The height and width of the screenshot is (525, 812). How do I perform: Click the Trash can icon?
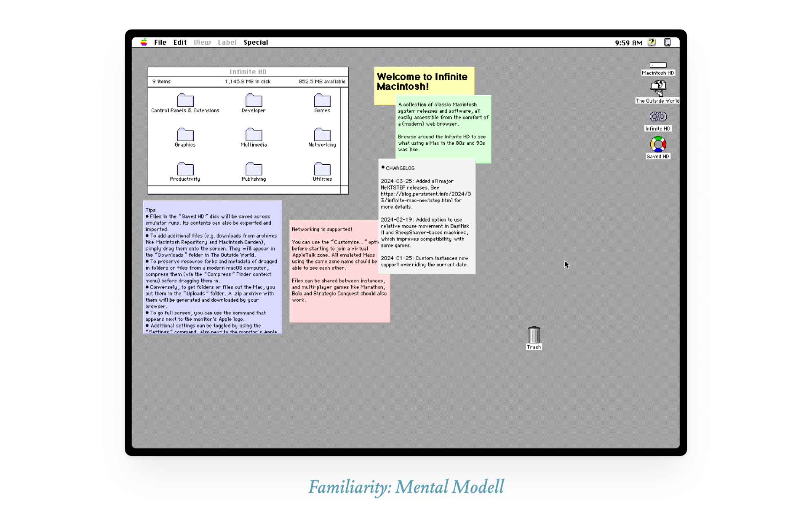coord(534,335)
